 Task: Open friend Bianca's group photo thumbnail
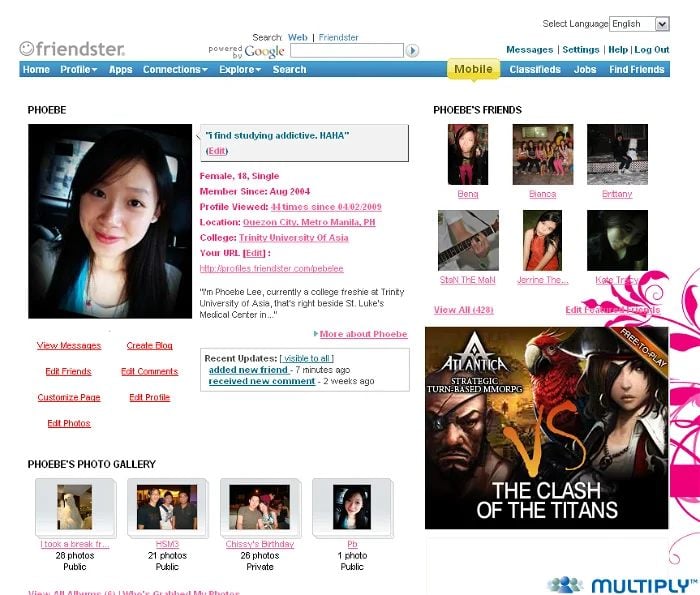pyautogui.click(x=543, y=154)
